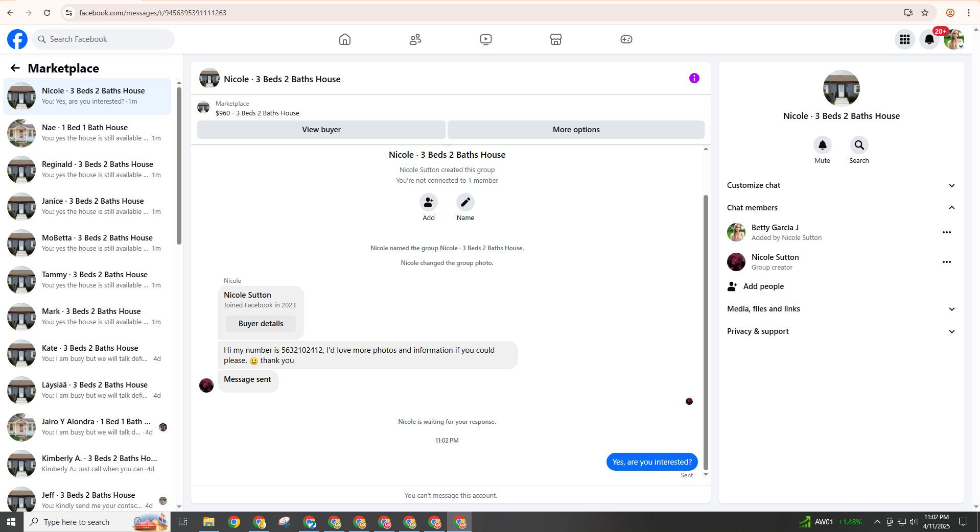Image resolution: width=980 pixels, height=532 pixels.
Task: Open the Jeff 3 Beds 2 Baths chat
Action: tap(87, 499)
